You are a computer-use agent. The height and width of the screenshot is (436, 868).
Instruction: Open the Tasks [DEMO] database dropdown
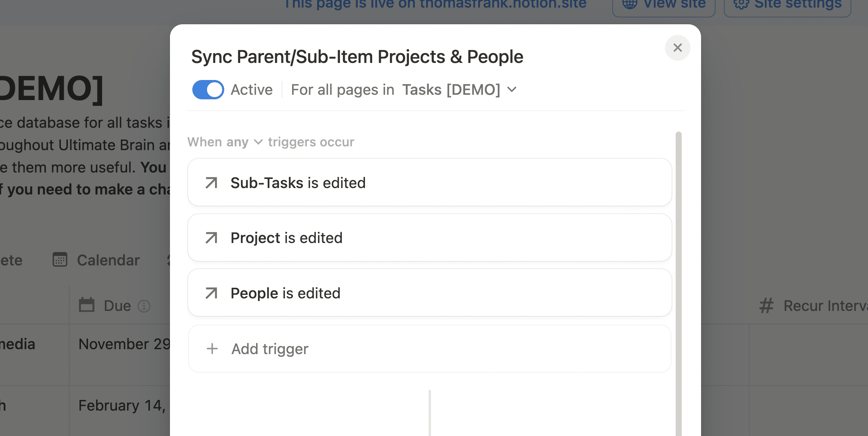(459, 90)
